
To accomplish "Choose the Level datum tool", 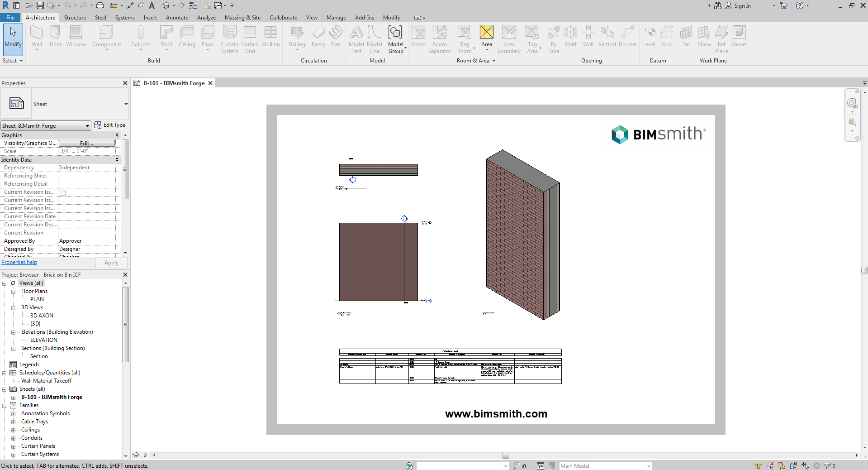I will pyautogui.click(x=649, y=37).
